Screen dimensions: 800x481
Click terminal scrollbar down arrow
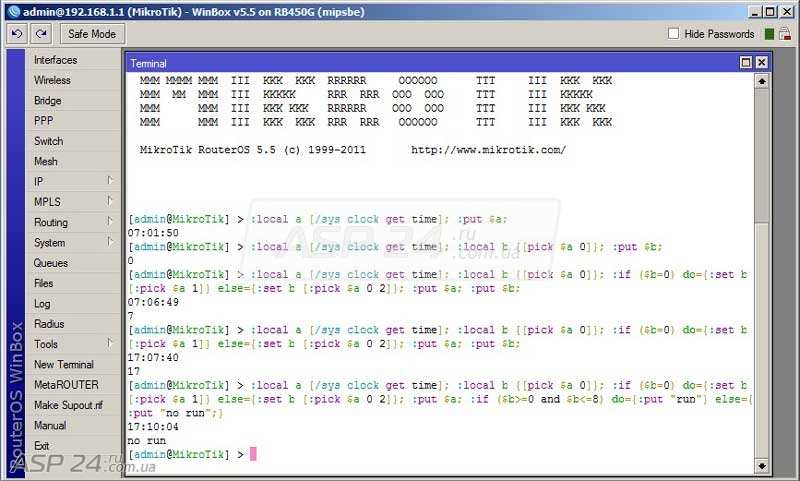tap(761, 465)
